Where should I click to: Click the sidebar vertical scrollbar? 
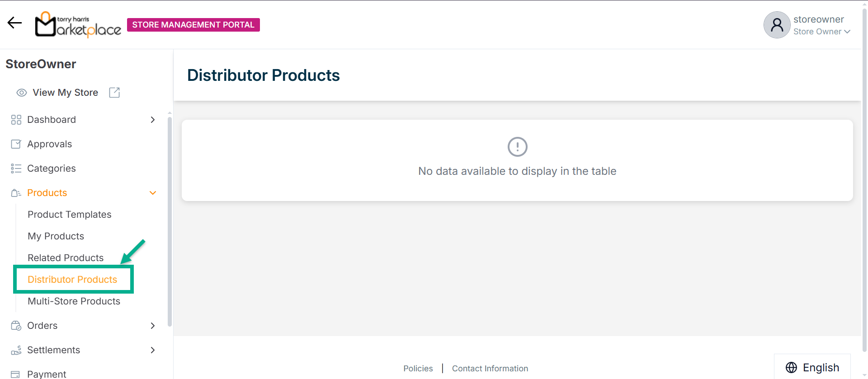pos(170,221)
